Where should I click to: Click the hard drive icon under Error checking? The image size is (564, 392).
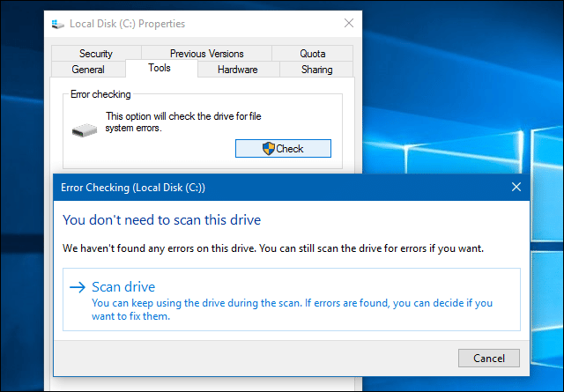pyautogui.click(x=83, y=129)
